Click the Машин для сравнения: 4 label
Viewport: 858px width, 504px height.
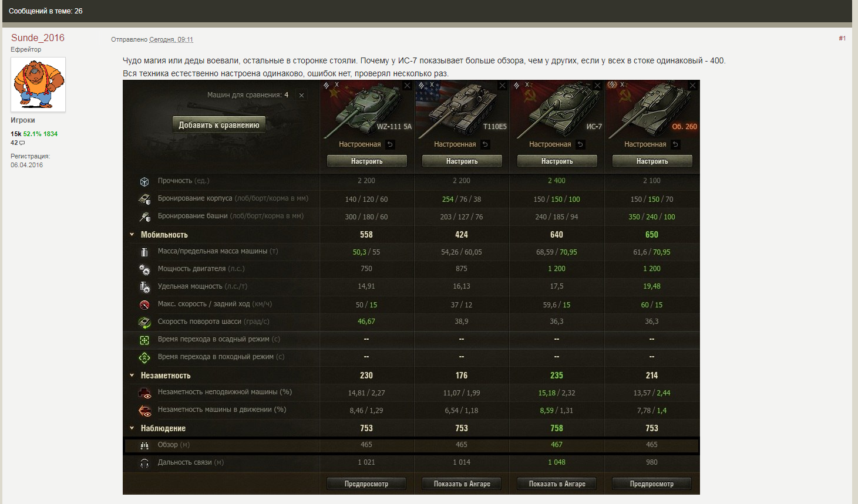pos(248,95)
